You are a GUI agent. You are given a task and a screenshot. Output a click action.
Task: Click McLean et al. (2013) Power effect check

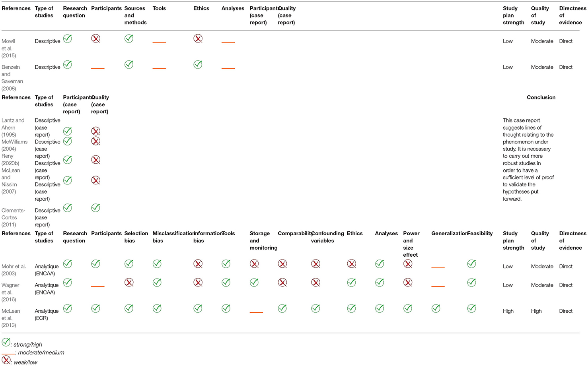pos(408,308)
